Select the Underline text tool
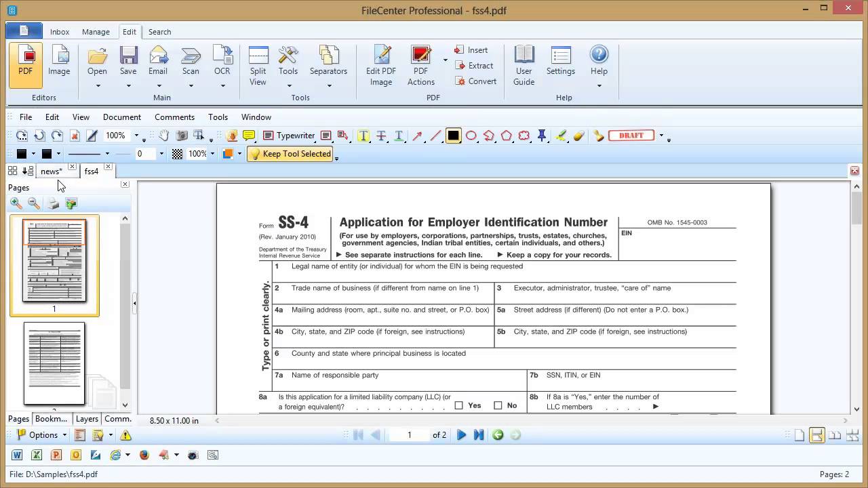 399,136
